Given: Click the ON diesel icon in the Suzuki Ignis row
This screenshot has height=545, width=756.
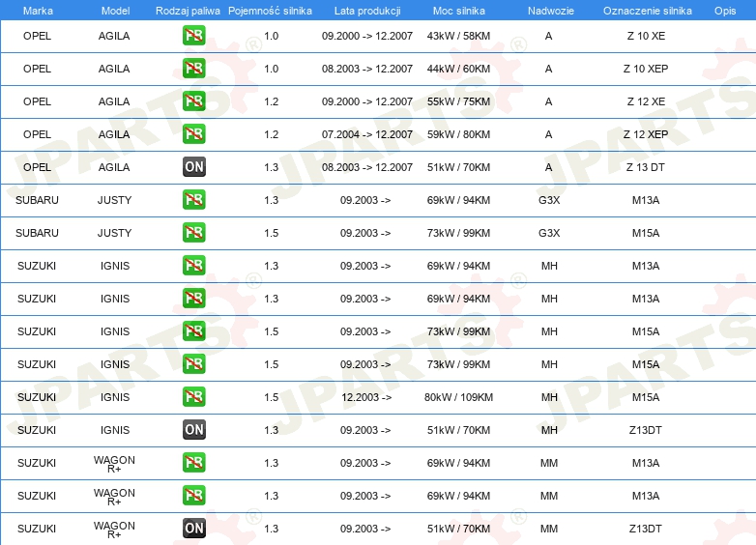Looking at the screenshot, I should point(193,429).
